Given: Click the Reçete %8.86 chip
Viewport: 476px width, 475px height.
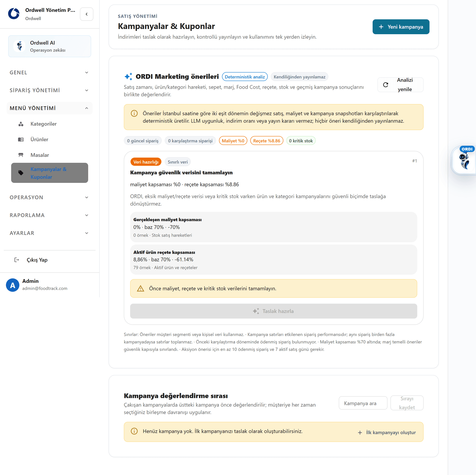Looking at the screenshot, I should (267, 141).
